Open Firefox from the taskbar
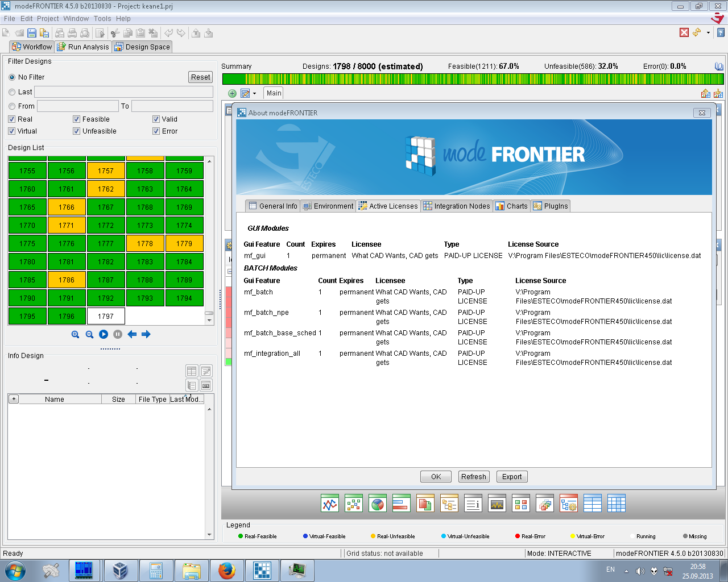The width and height of the screenshot is (728, 582). pos(227,571)
